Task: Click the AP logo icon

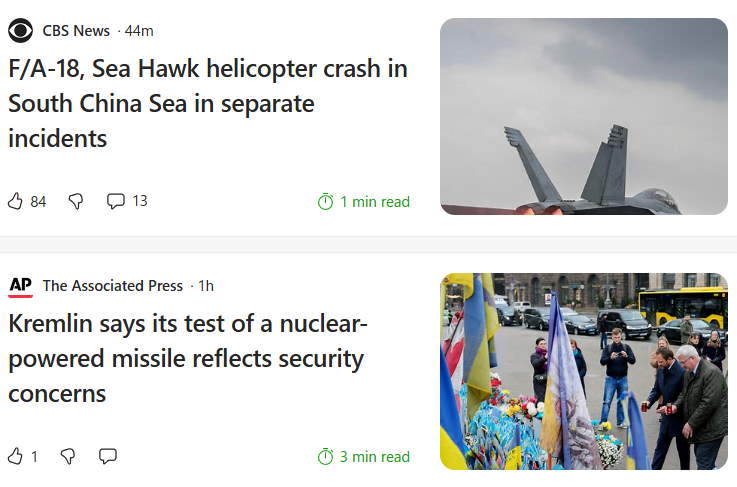Action: pos(21,286)
